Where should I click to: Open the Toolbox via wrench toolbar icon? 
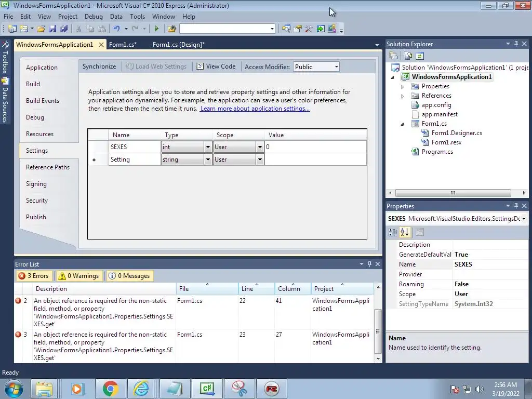click(x=309, y=29)
